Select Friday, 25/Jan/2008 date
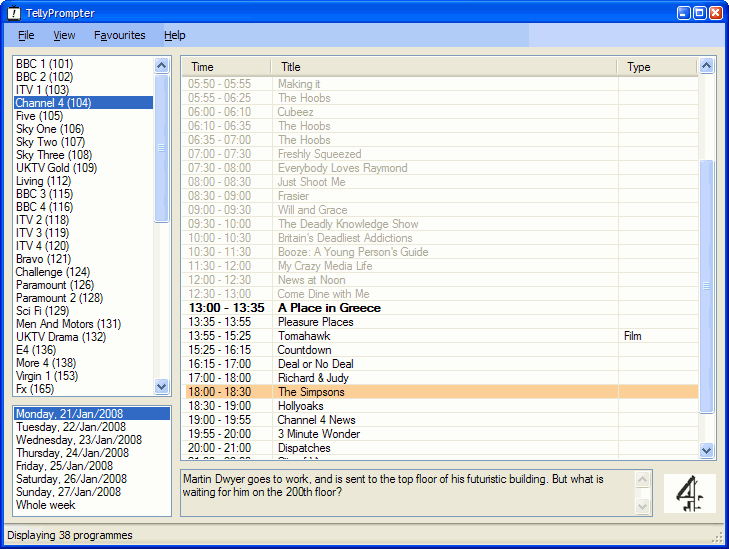This screenshot has height=549, width=729. pos(92,466)
